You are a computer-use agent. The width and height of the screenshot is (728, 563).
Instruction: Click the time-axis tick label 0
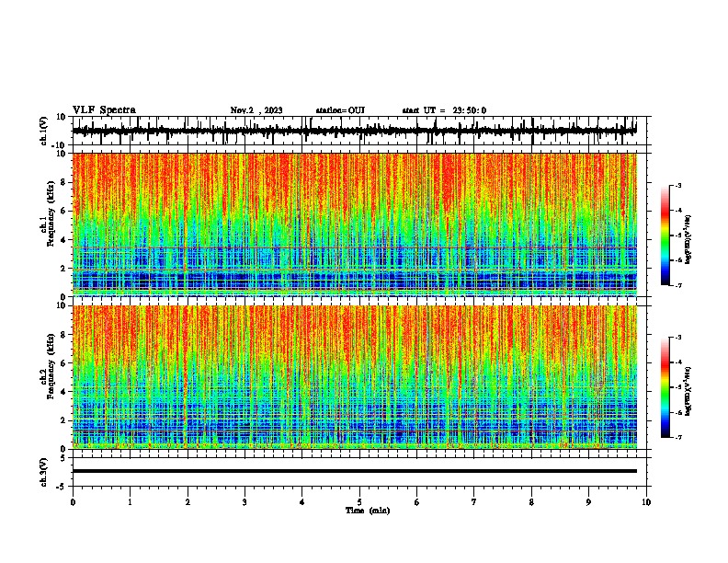73,502
